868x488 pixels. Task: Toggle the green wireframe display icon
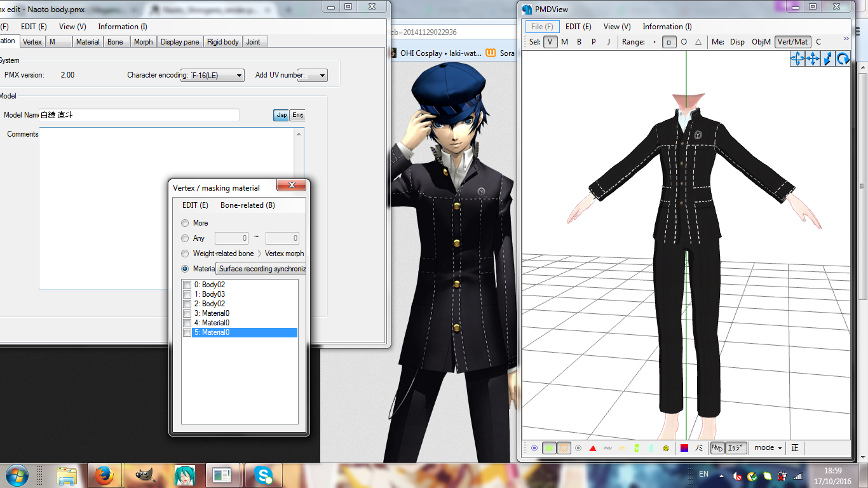click(549, 448)
